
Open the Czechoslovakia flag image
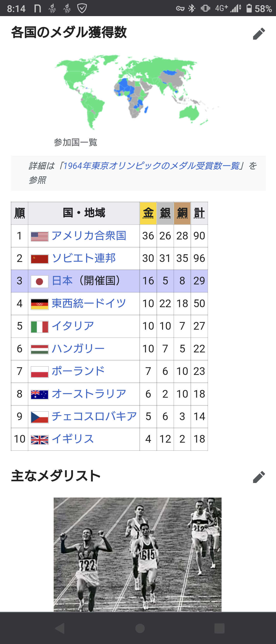tap(40, 417)
